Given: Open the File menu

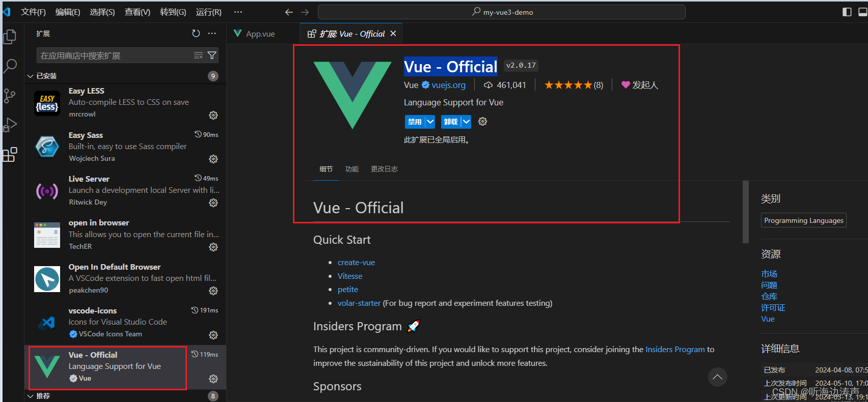Looking at the screenshot, I should click(x=33, y=12).
